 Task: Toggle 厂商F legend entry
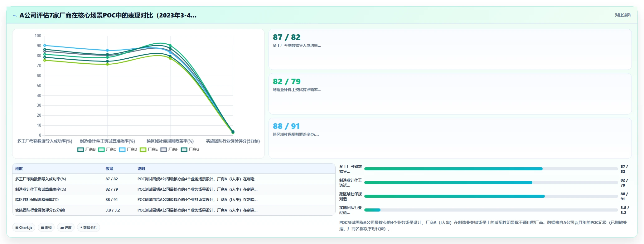[x=169, y=150]
